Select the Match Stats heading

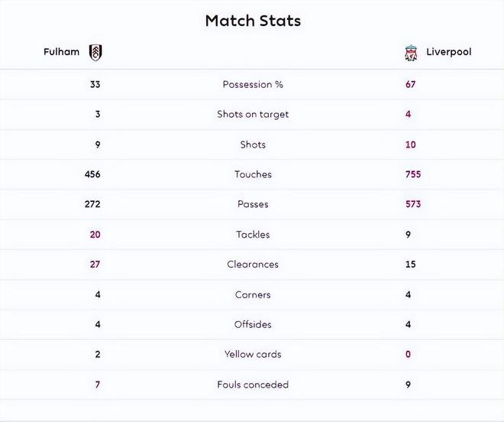click(x=253, y=21)
